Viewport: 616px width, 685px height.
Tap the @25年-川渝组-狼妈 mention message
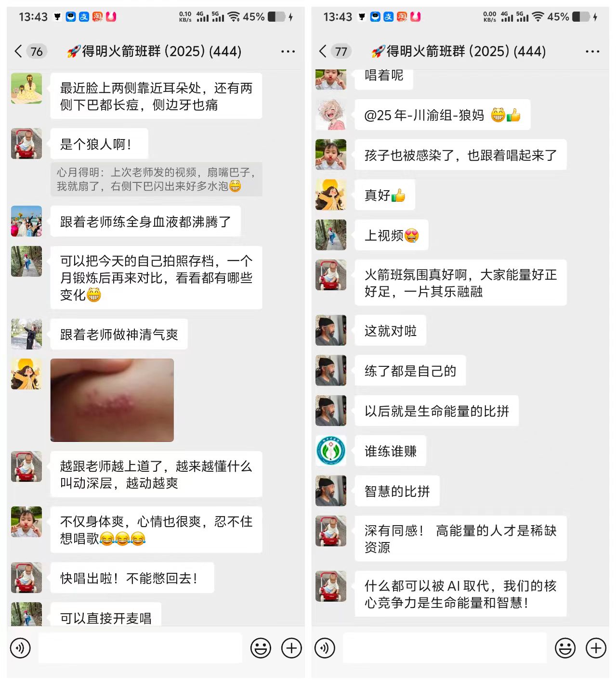click(443, 115)
